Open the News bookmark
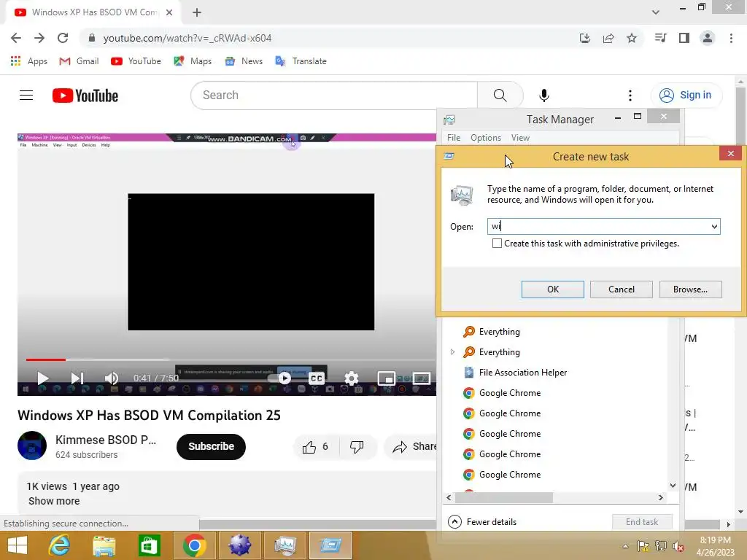The width and height of the screenshot is (747, 560). 244,61
